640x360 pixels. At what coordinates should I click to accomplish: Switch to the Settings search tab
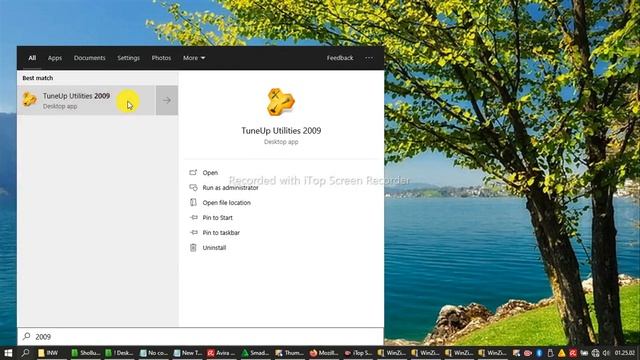[x=128, y=58]
